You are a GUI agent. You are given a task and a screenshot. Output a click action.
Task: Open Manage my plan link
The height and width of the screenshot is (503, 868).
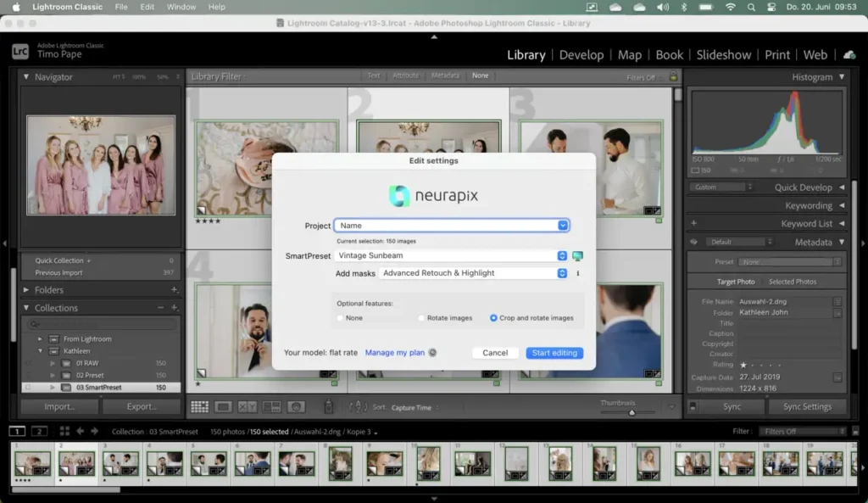pyautogui.click(x=395, y=352)
